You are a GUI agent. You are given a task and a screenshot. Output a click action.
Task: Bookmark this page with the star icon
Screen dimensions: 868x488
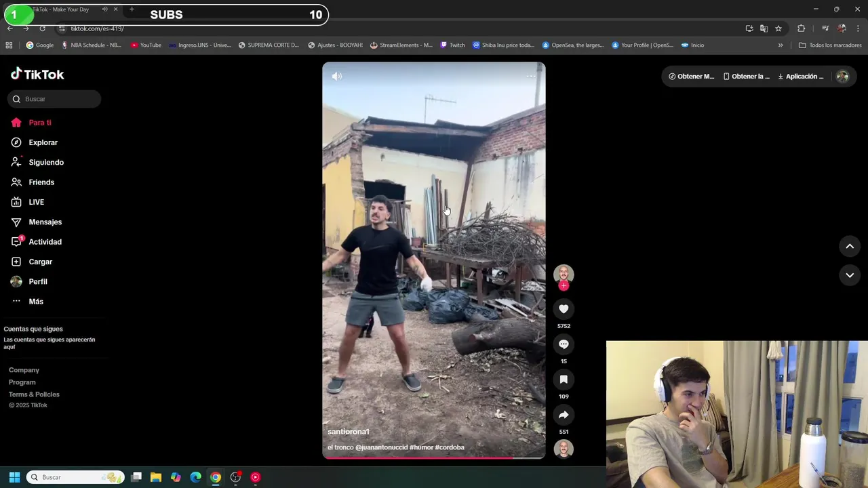(778, 28)
